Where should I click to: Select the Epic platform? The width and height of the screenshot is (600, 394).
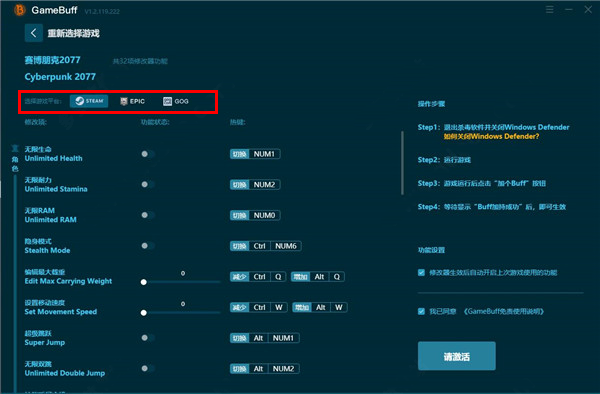tap(132, 101)
